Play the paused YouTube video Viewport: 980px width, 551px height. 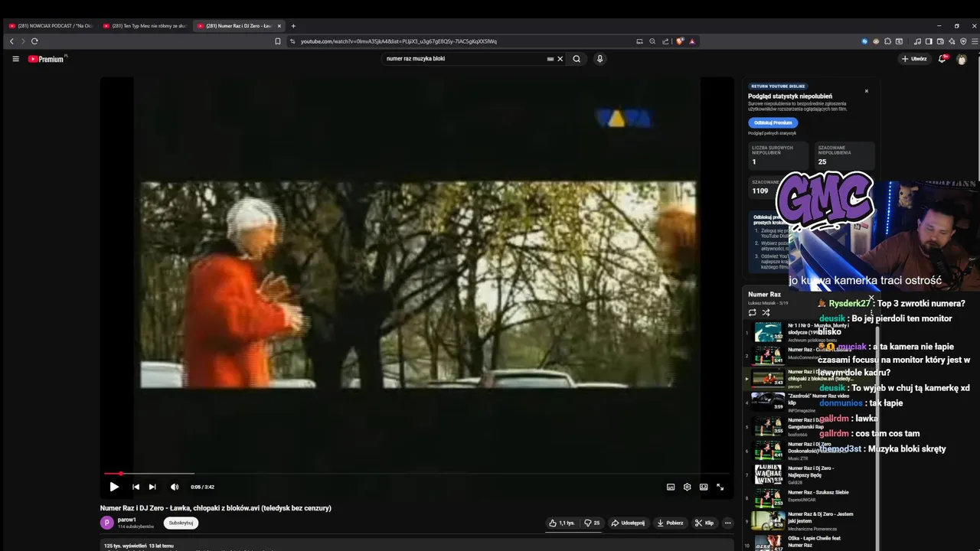click(114, 487)
